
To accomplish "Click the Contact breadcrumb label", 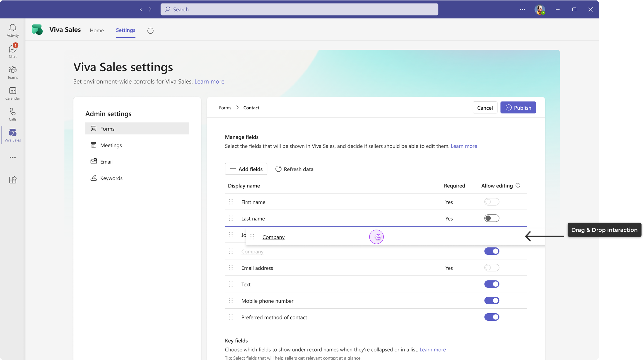I will 251,108.
